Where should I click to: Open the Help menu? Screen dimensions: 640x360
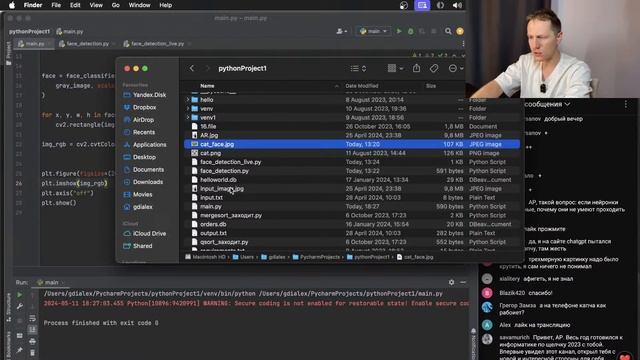165,5
